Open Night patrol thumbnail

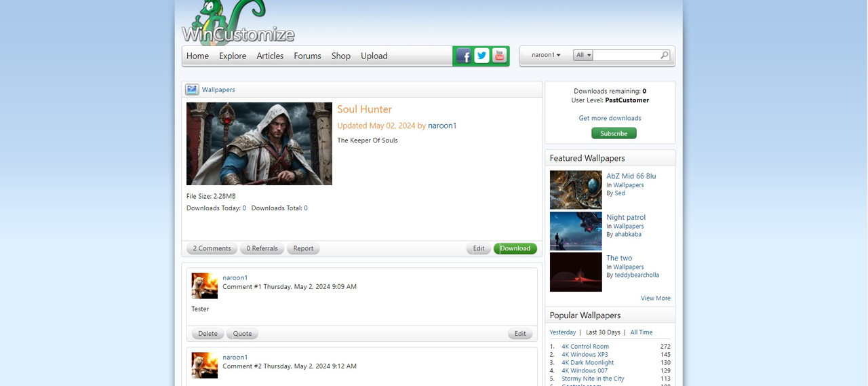pos(576,231)
